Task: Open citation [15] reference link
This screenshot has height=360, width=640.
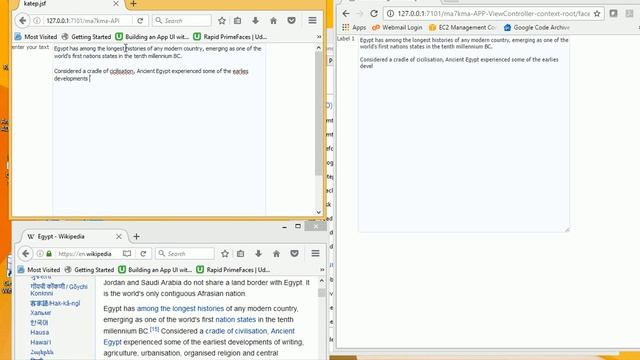Action: [154, 329]
